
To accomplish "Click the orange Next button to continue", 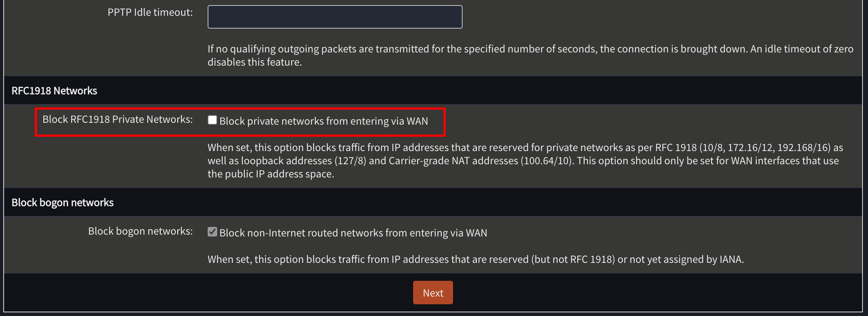I will (x=433, y=292).
